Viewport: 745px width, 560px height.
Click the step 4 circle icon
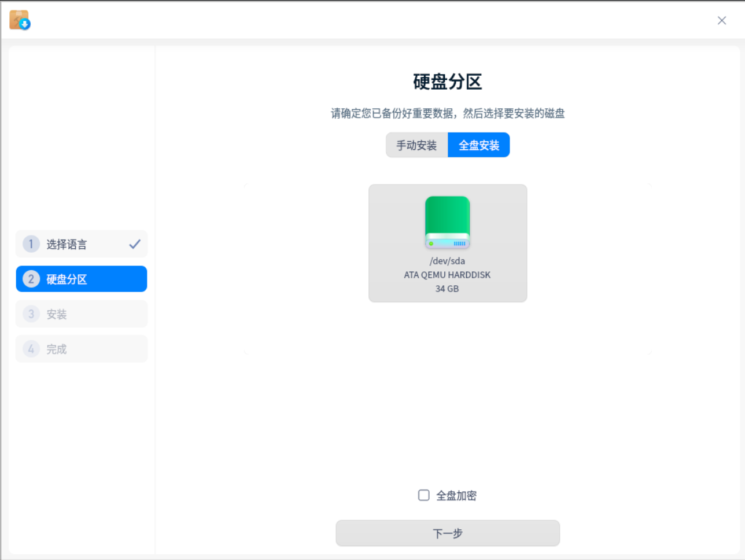[31, 348]
